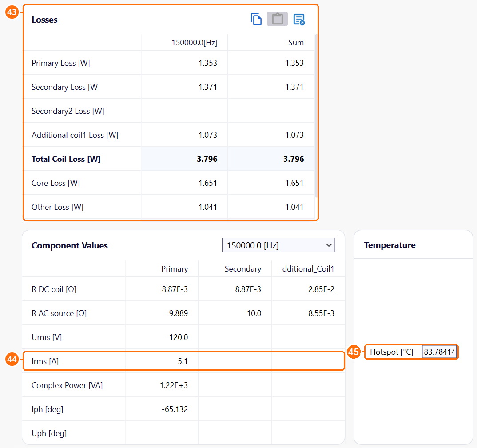Screen dimensions: 477x448
Task: Open the export report icon in Losses
Action: pyautogui.click(x=299, y=20)
